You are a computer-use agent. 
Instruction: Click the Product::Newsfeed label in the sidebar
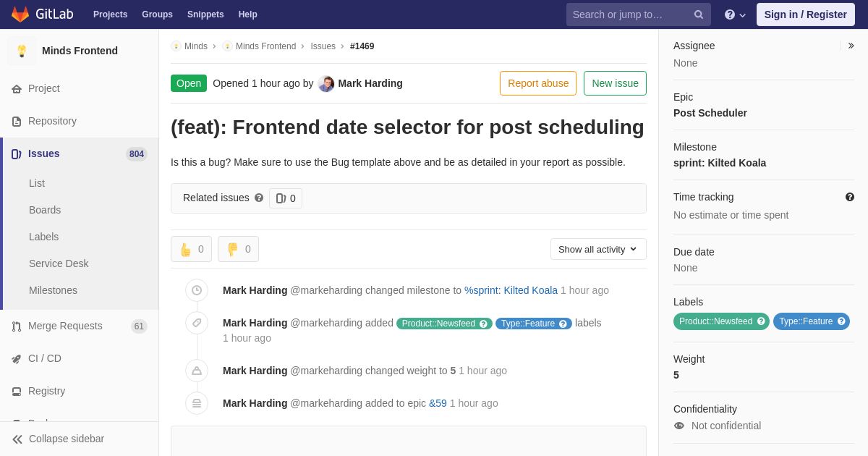[x=721, y=321]
